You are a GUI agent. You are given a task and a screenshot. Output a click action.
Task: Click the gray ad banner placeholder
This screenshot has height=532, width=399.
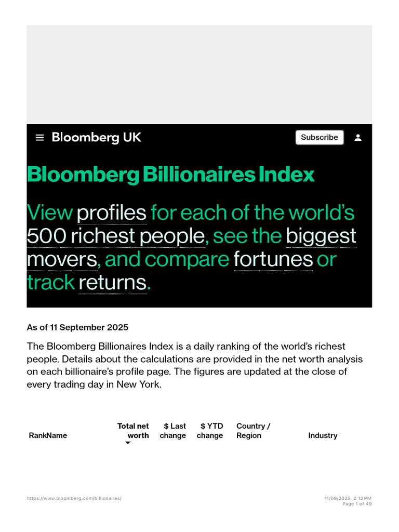point(199,74)
